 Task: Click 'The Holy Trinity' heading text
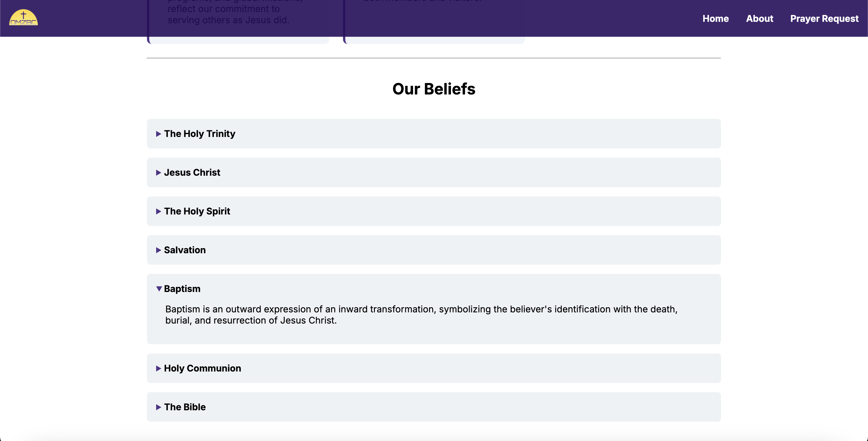(x=199, y=134)
